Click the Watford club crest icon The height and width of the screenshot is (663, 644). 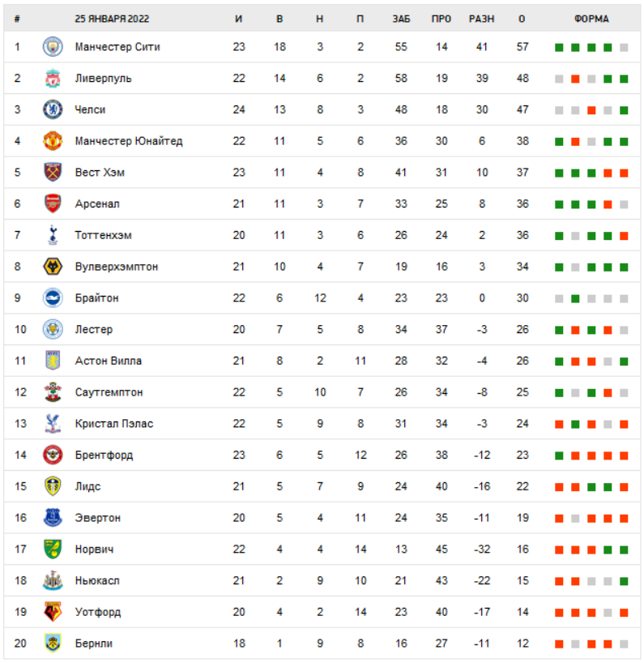(53, 612)
